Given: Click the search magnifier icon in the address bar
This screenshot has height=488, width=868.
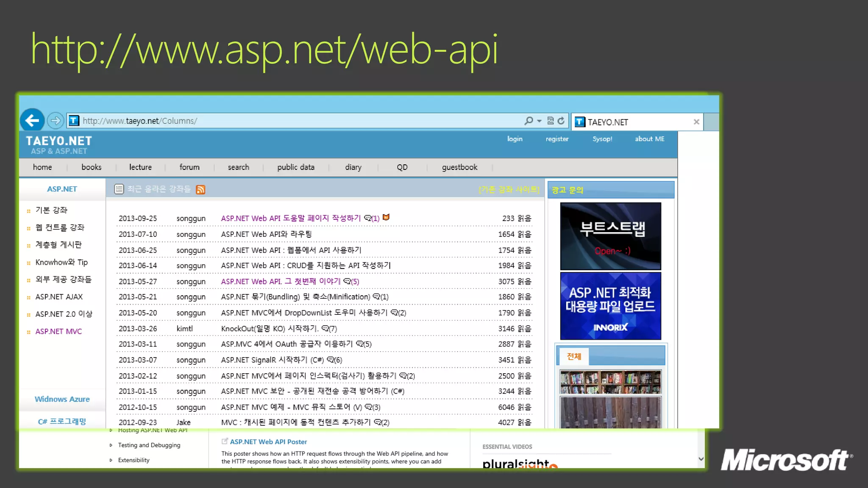Looking at the screenshot, I should click(x=529, y=121).
